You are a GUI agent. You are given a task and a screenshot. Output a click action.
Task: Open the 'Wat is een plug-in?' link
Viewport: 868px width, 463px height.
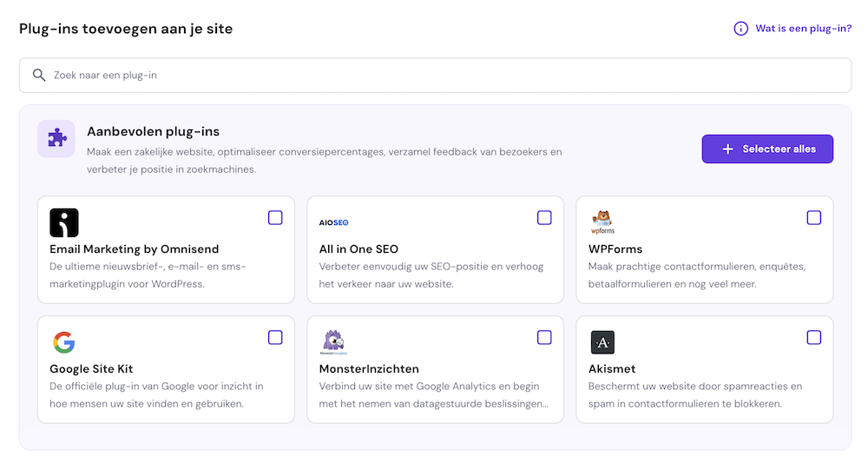point(803,29)
